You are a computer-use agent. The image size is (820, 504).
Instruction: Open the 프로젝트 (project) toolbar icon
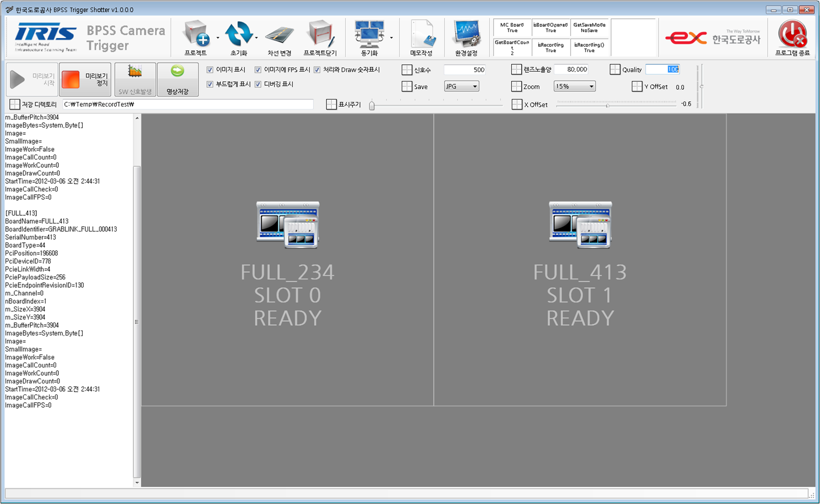pos(196,34)
